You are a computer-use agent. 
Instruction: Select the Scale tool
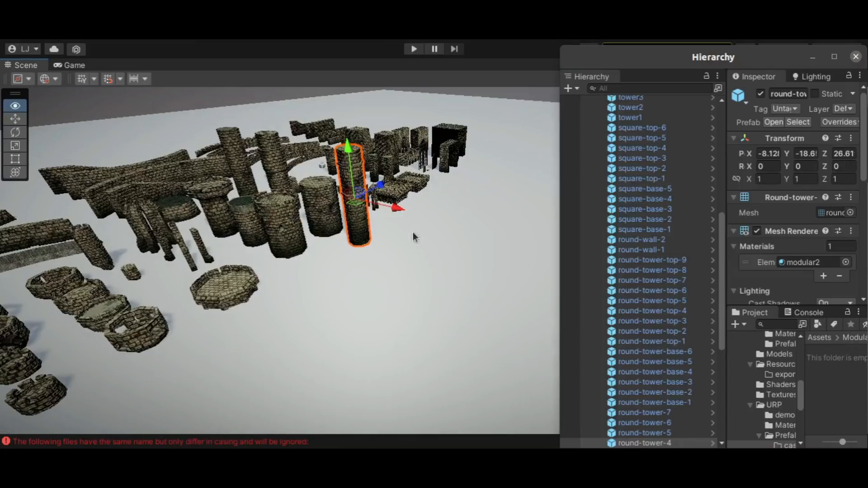click(15, 145)
